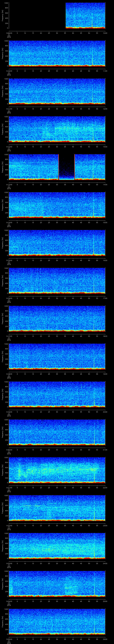
Task: Click the '9:13:00' time label
Action: tap(9, 184)
